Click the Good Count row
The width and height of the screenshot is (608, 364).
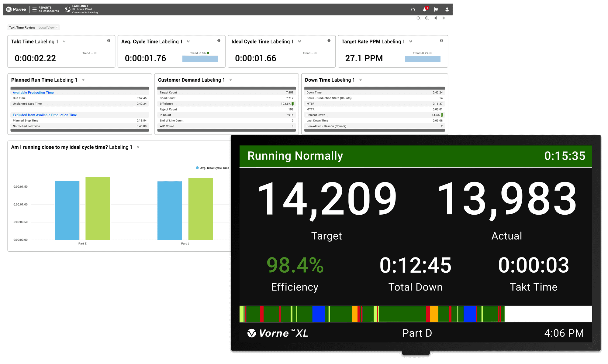coord(226,98)
